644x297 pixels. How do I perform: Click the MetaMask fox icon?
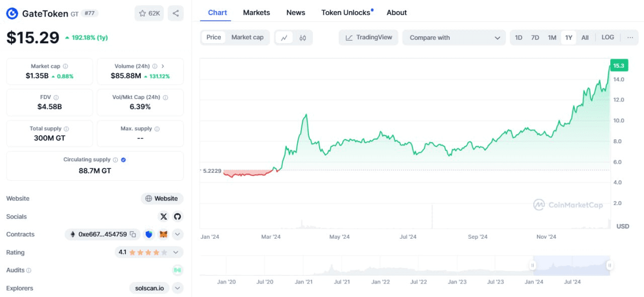[x=164, y=234]
